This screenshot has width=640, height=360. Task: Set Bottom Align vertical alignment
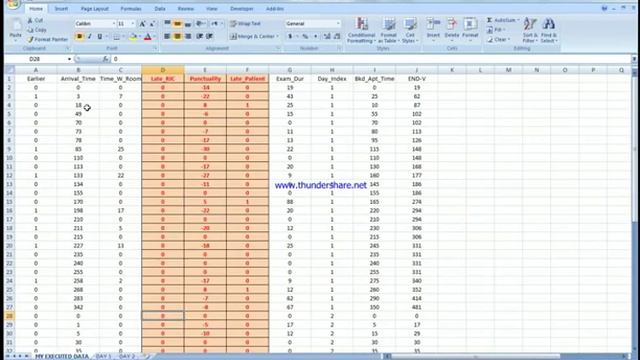pos(187,24)
